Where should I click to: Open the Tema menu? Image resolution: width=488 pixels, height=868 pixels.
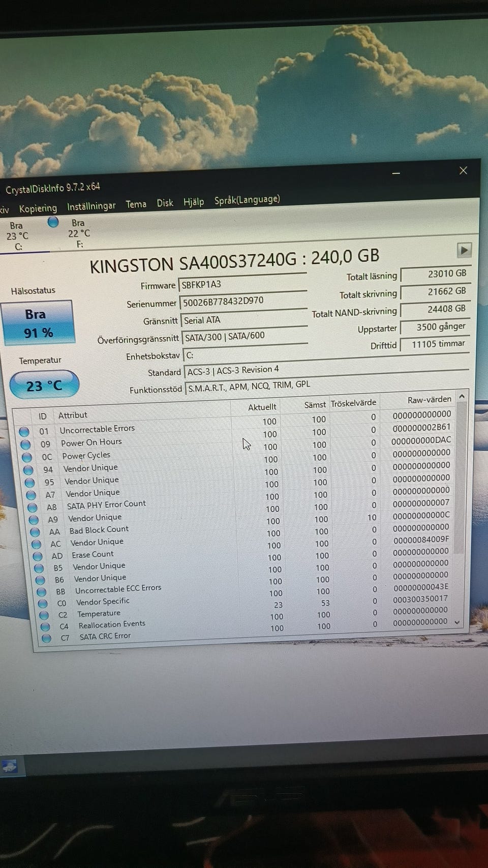click(136, 204)
